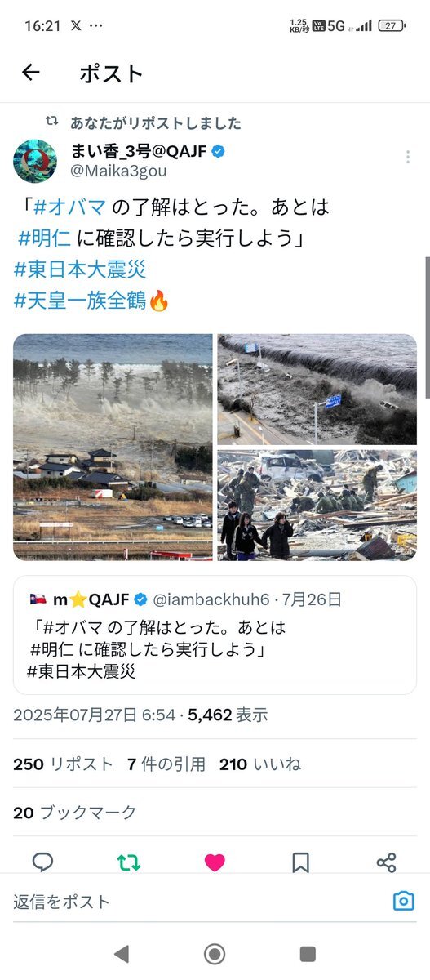430x980 pixels.
Task: Open the #東日本大震災 hashtag link
Action: (x=80, y=269)
